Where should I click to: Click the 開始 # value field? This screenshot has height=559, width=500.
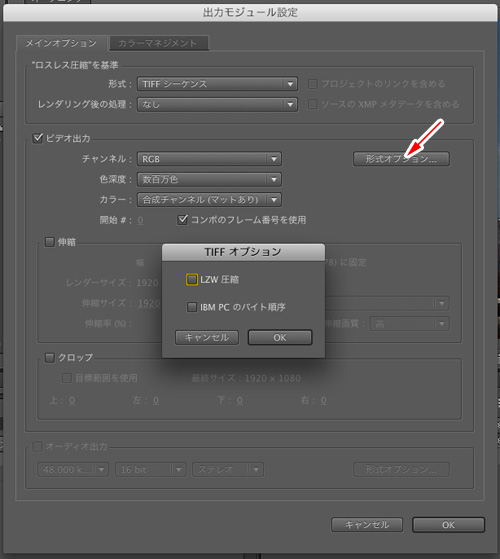140,220
